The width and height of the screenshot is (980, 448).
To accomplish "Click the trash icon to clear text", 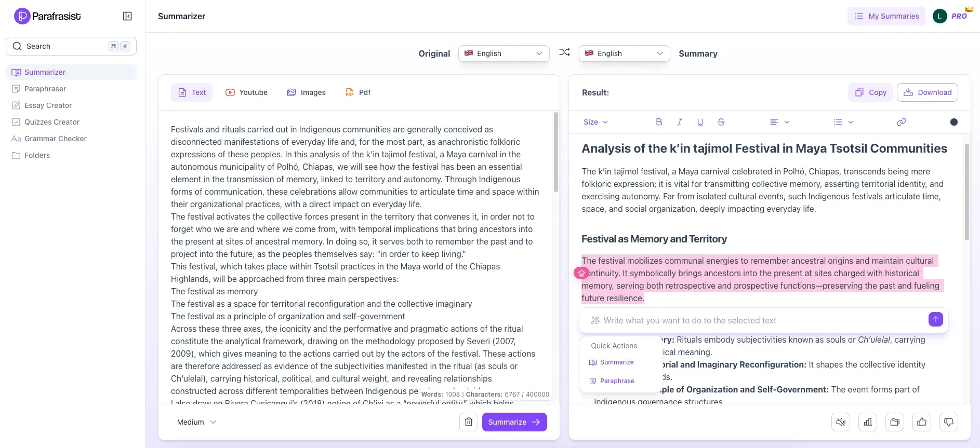I will (469, 422).
